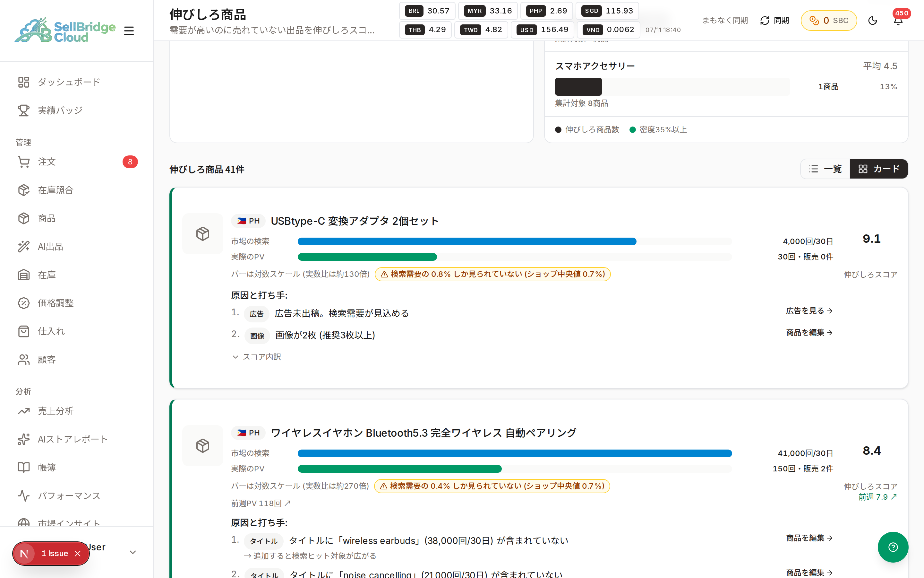
Task: Click the 広告を見る link
Action: [x=809, y=311]
